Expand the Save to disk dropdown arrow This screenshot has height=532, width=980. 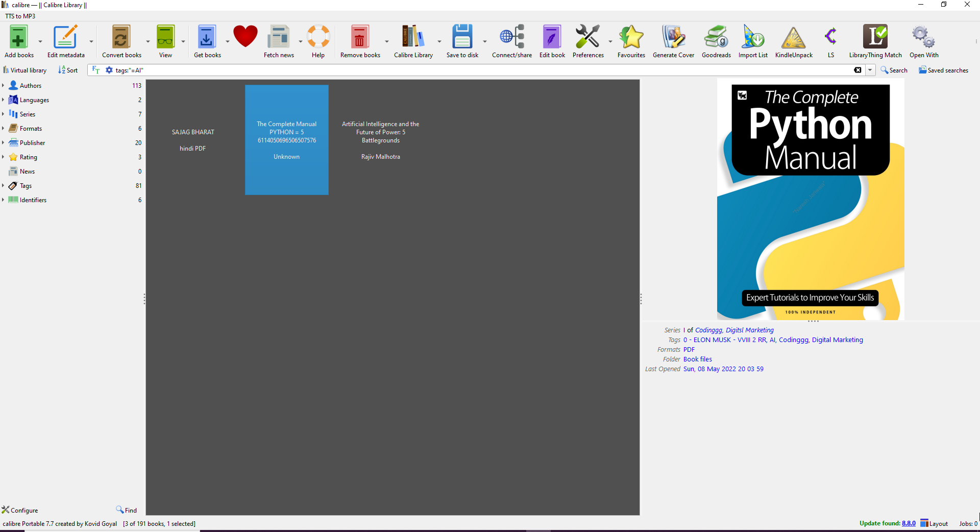[485, 41]
